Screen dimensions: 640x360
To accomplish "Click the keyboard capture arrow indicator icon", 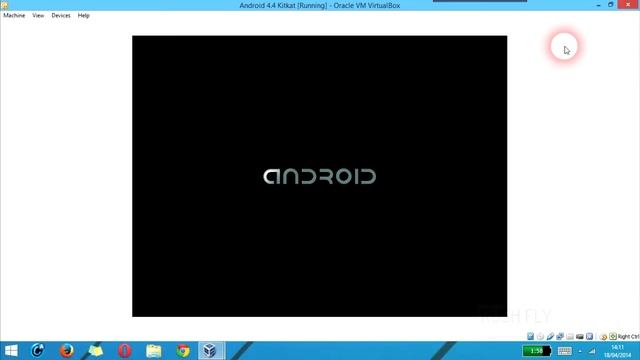I will click(x=613, y=336).
